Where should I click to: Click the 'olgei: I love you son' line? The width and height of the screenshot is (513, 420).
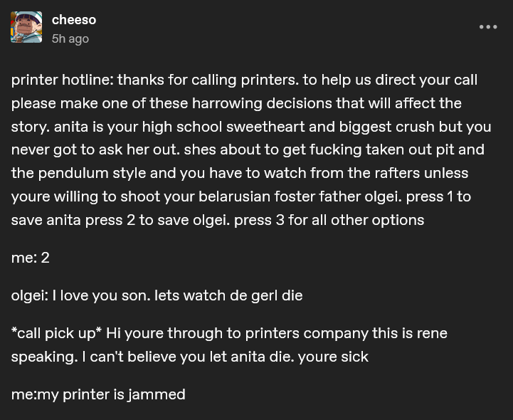157,295
